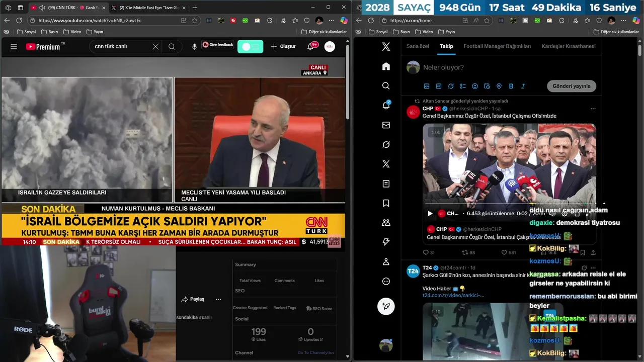Image resolution: width=644 pixels, height=362 pixels.
Task: Like the CHP post with 581 likes
Action: pos(509,252)
